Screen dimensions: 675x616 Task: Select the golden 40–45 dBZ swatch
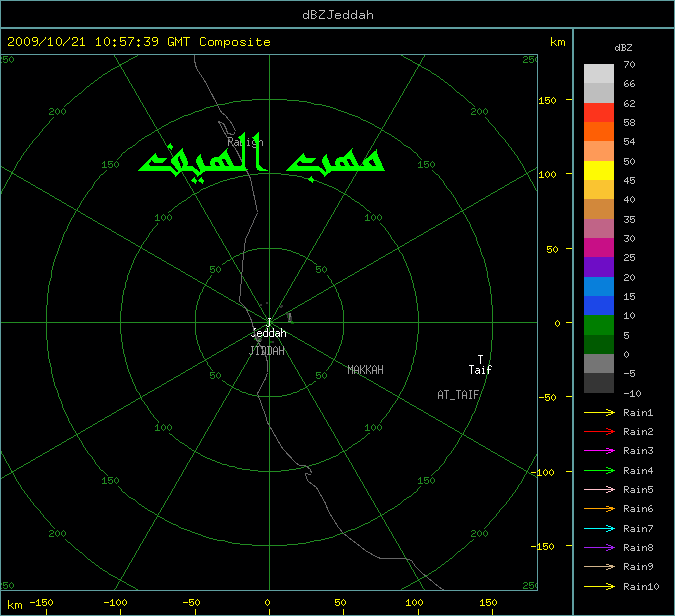(x=599, y=189)
